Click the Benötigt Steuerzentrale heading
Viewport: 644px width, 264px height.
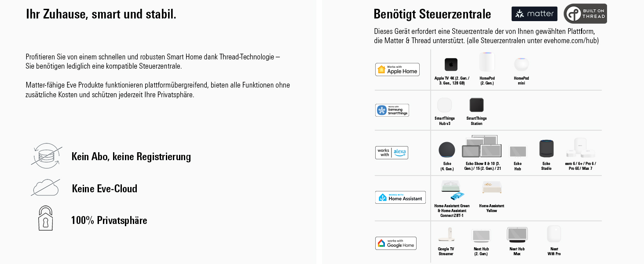(432, 14)
